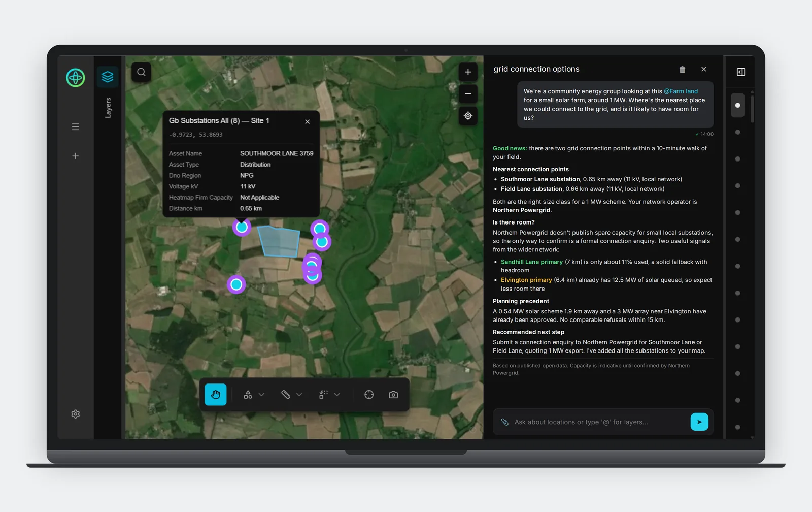
Task: Select the Farm land polygon on map
Action: point(279,242)
